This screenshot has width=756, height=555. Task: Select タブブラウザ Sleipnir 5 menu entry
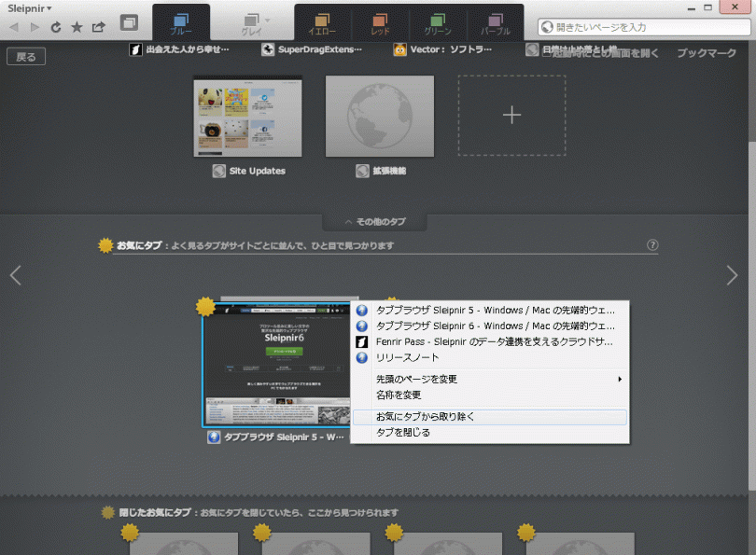[x=490, y=311]
